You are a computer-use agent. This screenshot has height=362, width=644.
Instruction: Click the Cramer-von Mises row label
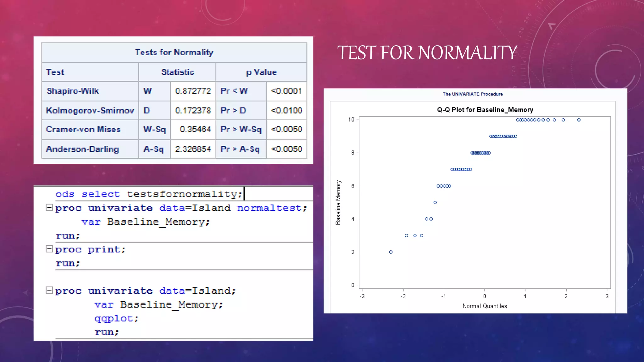pyautogui.click(x=83, y=129)
